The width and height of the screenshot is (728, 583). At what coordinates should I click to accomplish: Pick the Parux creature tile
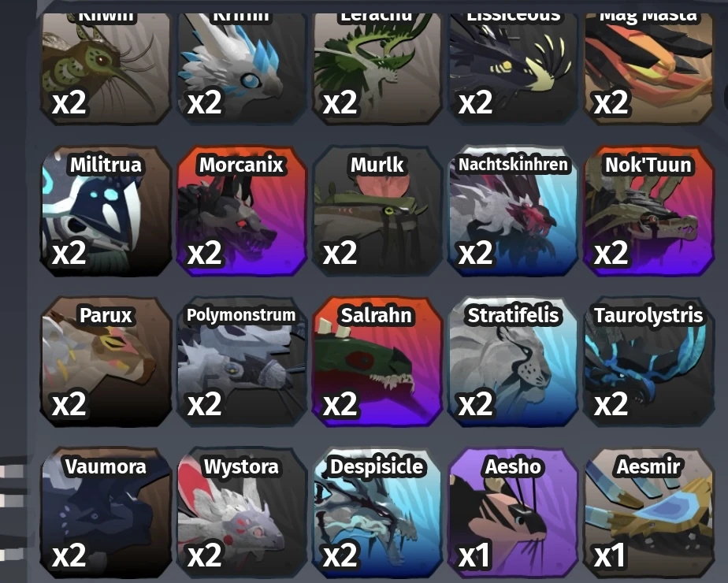pos(106,362)
